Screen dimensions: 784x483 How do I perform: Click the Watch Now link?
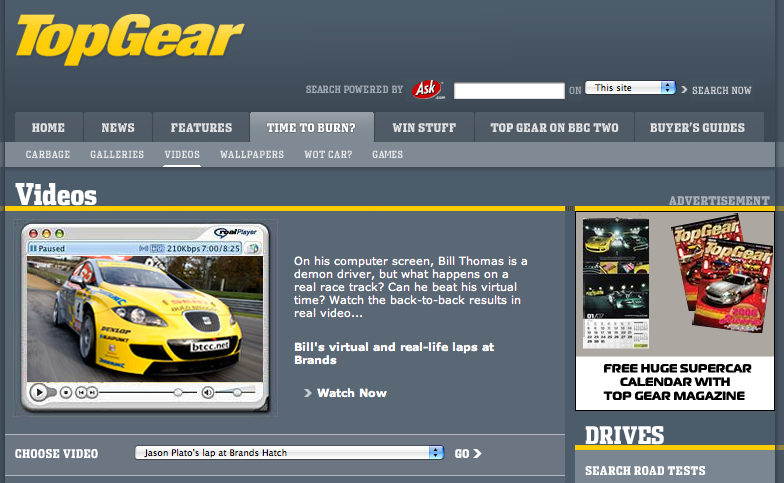(x=351, y=393)
